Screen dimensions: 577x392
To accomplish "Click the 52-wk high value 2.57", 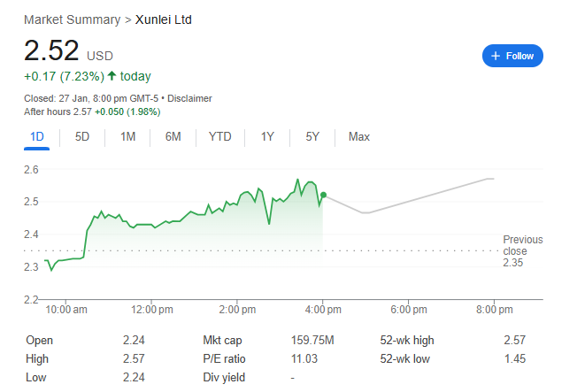I will tap(514, 340).
